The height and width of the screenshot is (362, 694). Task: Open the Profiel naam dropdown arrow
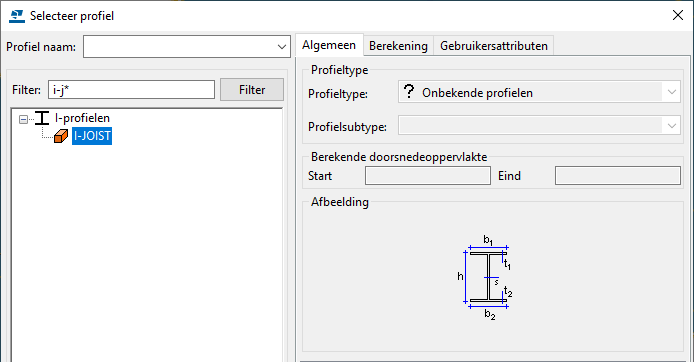click(x=281, y=47)
